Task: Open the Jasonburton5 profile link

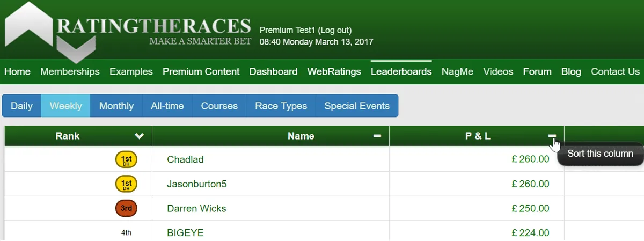Action: 197,184
